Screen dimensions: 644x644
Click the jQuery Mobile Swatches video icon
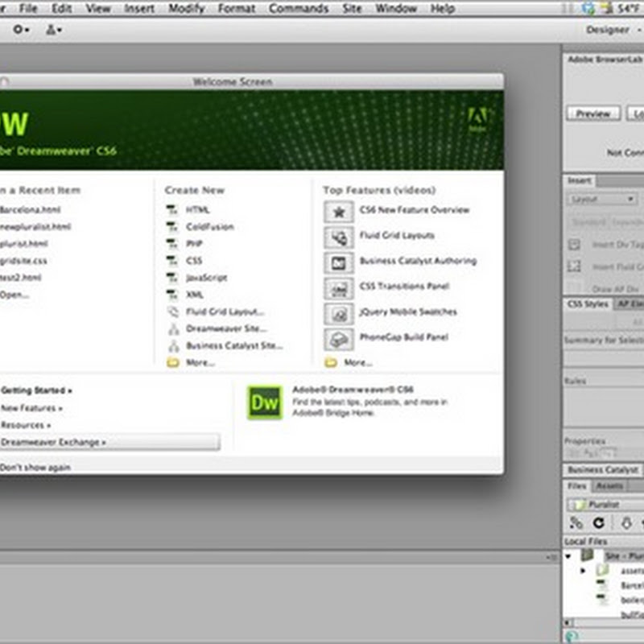[338, 314]
